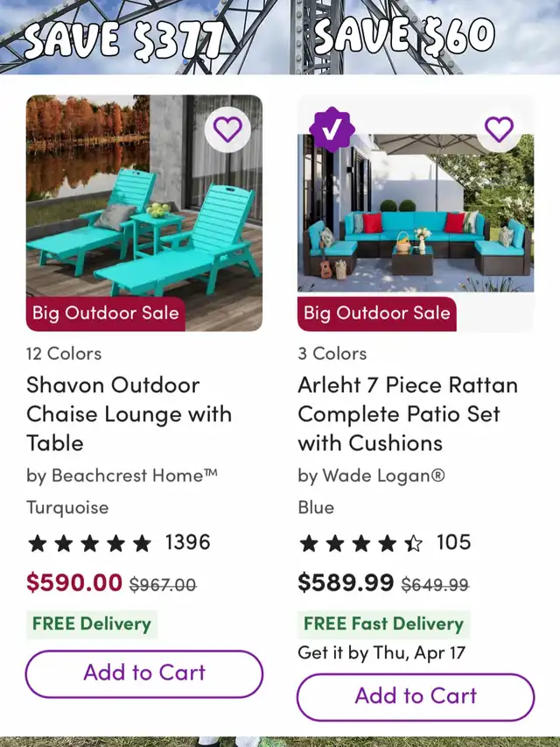Screen dimensions: 560x747
Task: Open Arleht 7 Piece Rattan Patio Set title
Action: pos(408,413)
